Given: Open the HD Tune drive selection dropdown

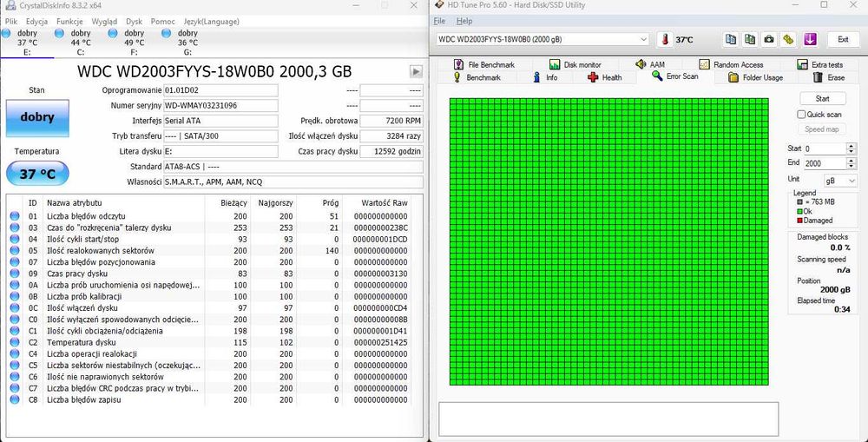Looking at the screenshot, I should click(x=542, y=39).
